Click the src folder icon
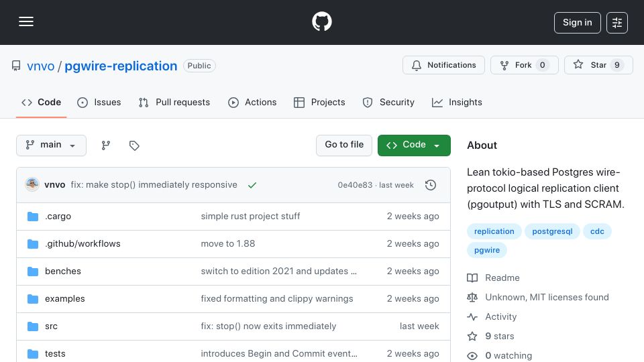The width and height of the screenshot is (644, 362). (x=33, y=326)
